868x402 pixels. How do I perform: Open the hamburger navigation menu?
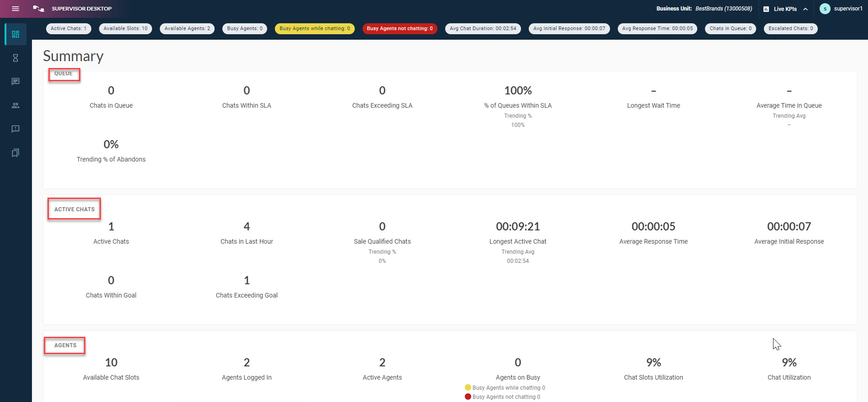pyautogui.click(x=15, y=9)
